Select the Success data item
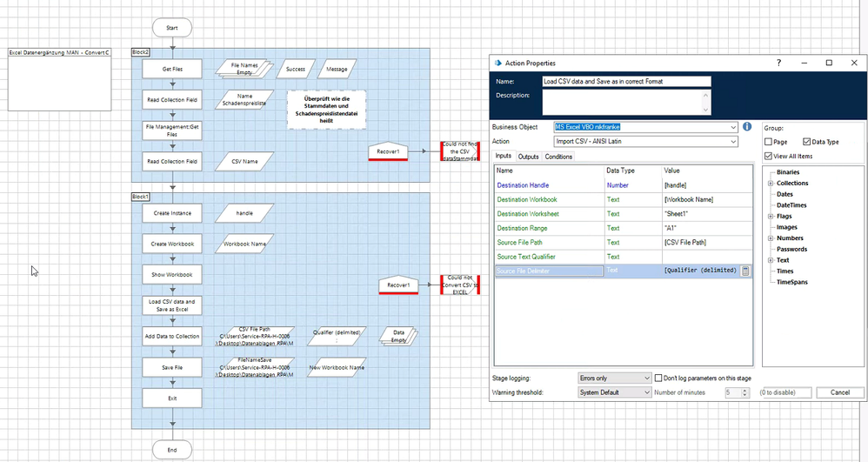The height and width of the screenshot is (462, 868). point(296,70)
